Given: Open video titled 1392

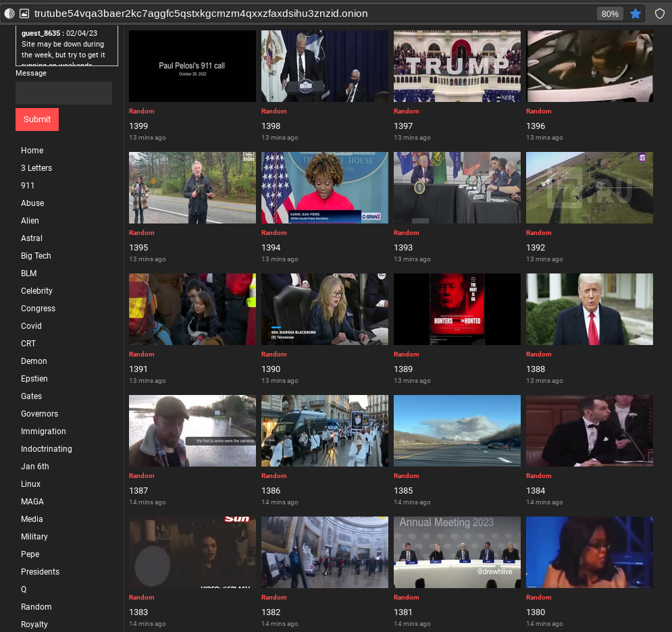Looking at the screenshot, I should pos(536,248).
